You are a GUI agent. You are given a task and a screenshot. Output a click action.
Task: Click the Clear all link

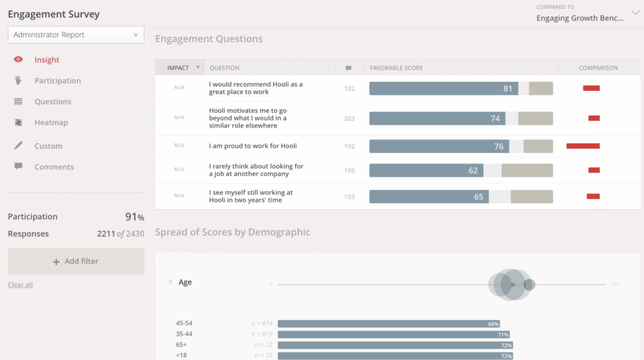pos(20,285)
